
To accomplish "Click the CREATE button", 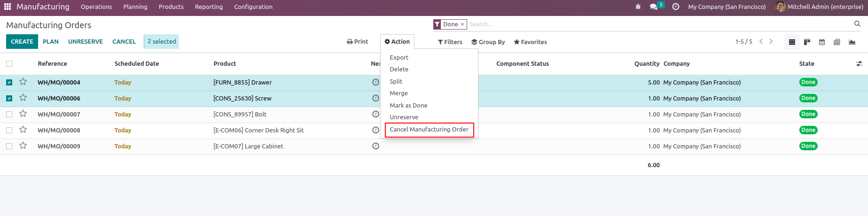I will tap(22, 42).
